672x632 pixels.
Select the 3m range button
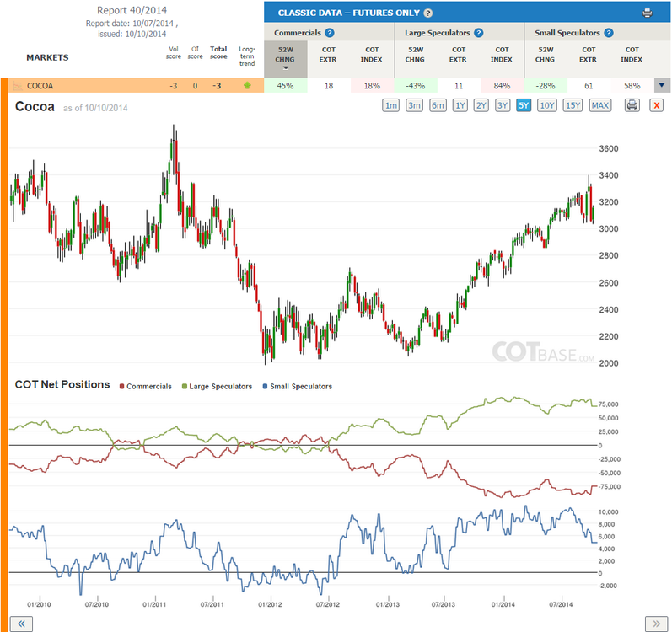414,105
